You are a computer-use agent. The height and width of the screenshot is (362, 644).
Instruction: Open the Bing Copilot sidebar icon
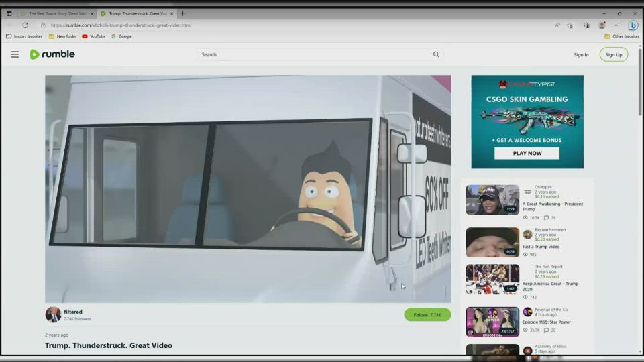632,25
